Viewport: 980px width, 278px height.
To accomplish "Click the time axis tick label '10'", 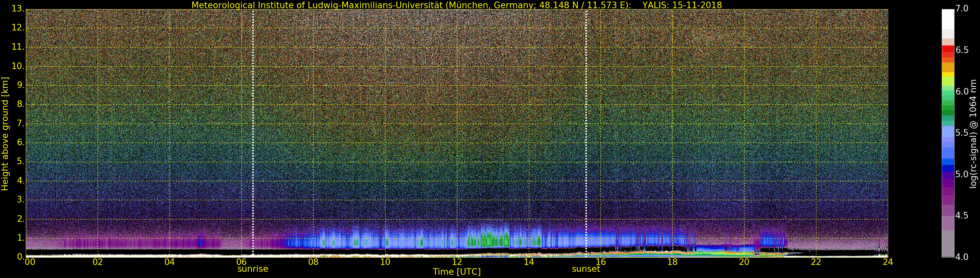I will [x=385, y=262].
